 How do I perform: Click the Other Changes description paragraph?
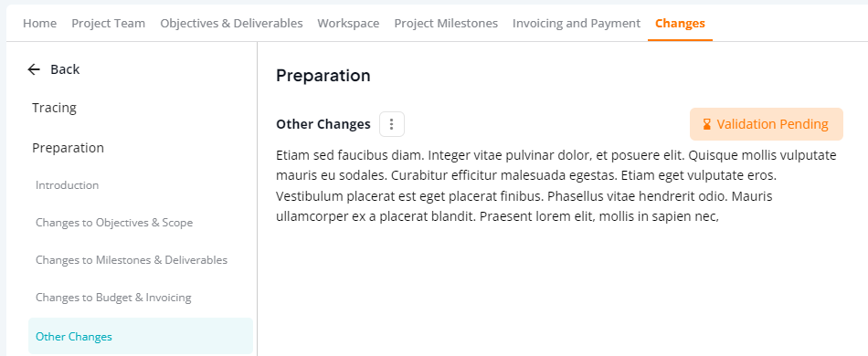pyautogui.click(x=556, y=185)
